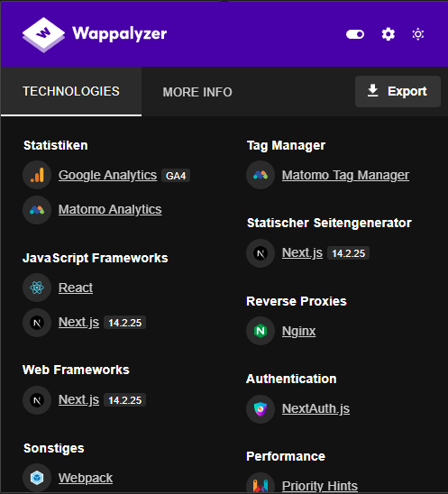Switch theme with the sun icon
448x494 pixels.
[x=418, y=34]
